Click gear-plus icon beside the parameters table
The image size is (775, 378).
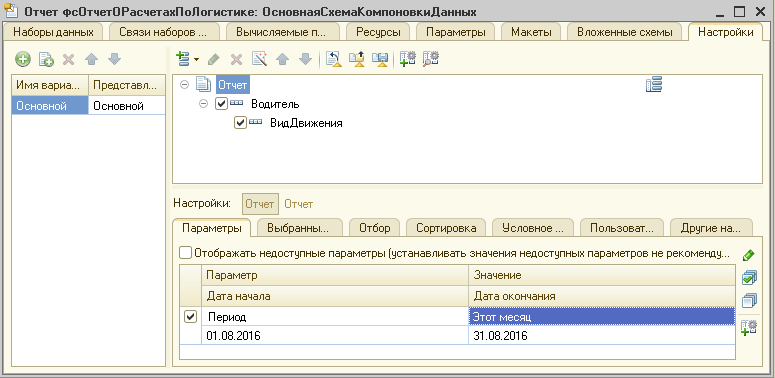(749, 328)
